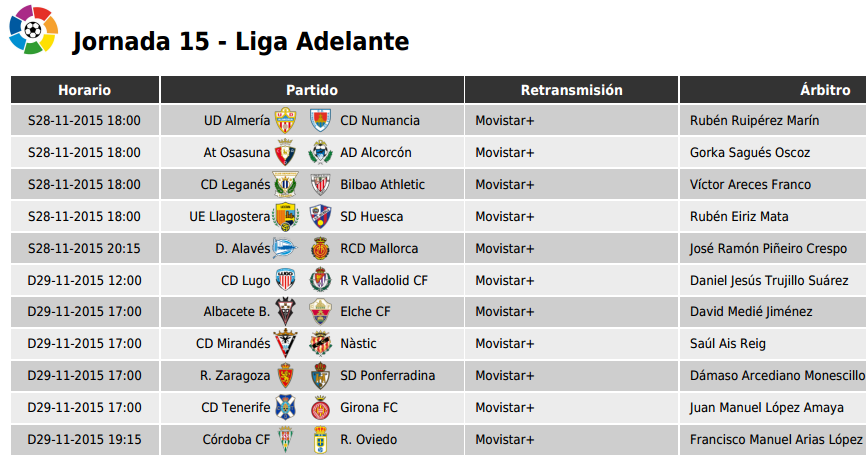This screenshot has height=456, width=866.
Task: Click the AD Alcorcón team crest
Action: click(320, 152)
